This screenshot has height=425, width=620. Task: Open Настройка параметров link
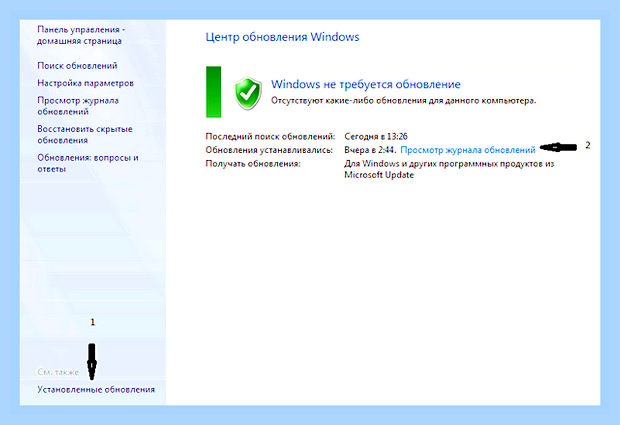tap(85, 83)
